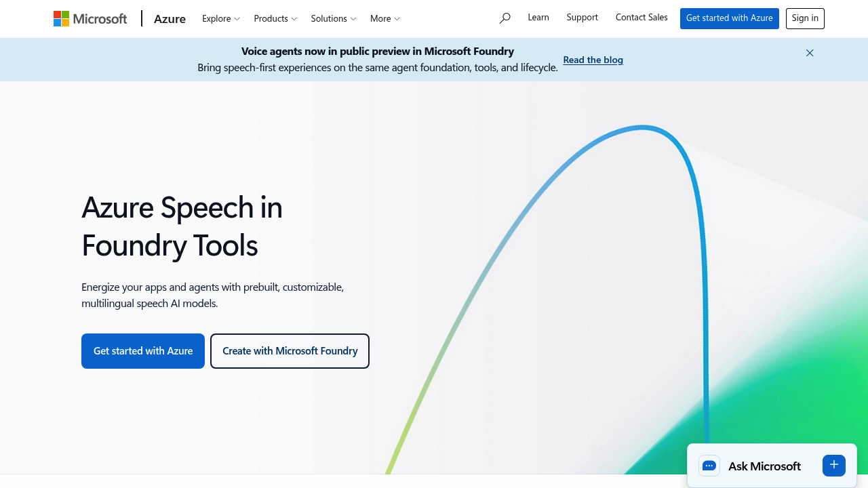Click the Microsoft logo
Image resolution: width=868 pixels, height=488 pixels.
[90, 18]
